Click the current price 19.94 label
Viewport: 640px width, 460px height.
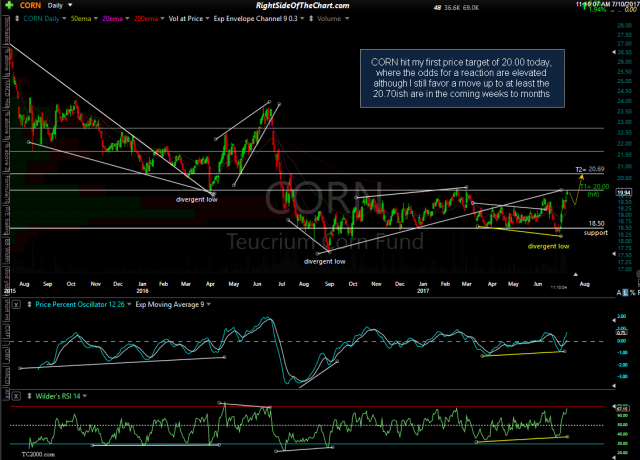tap(624, 193)
